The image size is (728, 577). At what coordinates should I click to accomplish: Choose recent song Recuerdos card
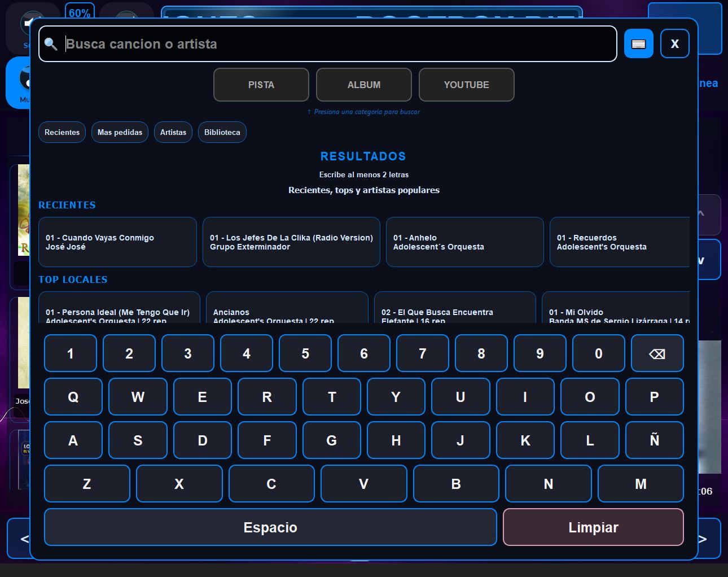tap(620, 242)
